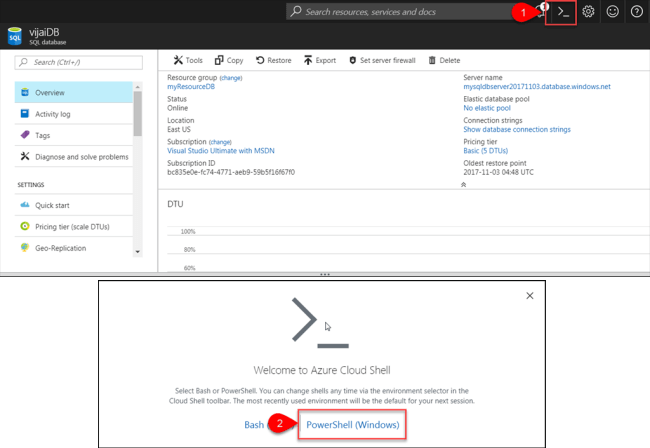Open the portal settings gear
Screen dimensions: 650x448
pyautogui.click(x=588, y=12)
